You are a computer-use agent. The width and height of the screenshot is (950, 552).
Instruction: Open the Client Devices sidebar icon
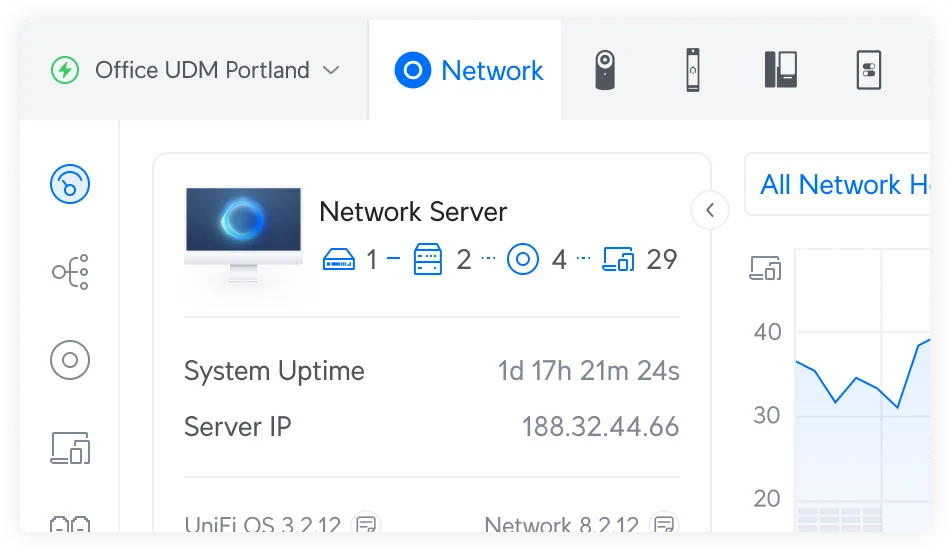coord(70,448)
